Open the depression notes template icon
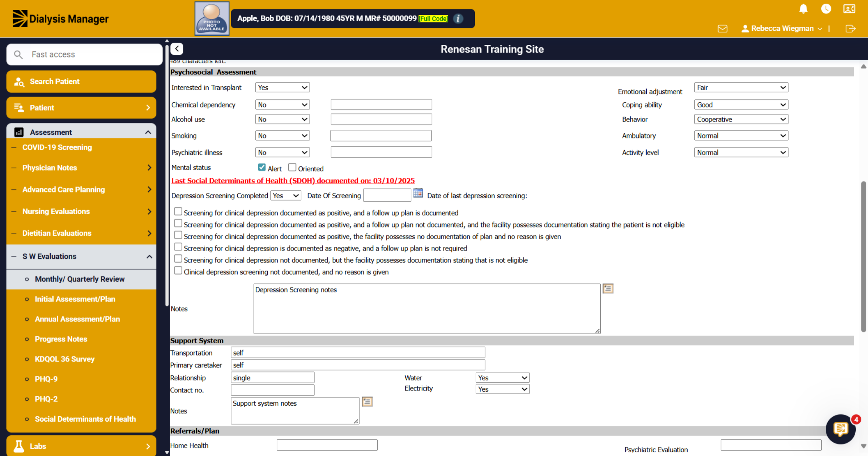Image resolution: width=868 pixels, height=456 pixels. (608, 289)
